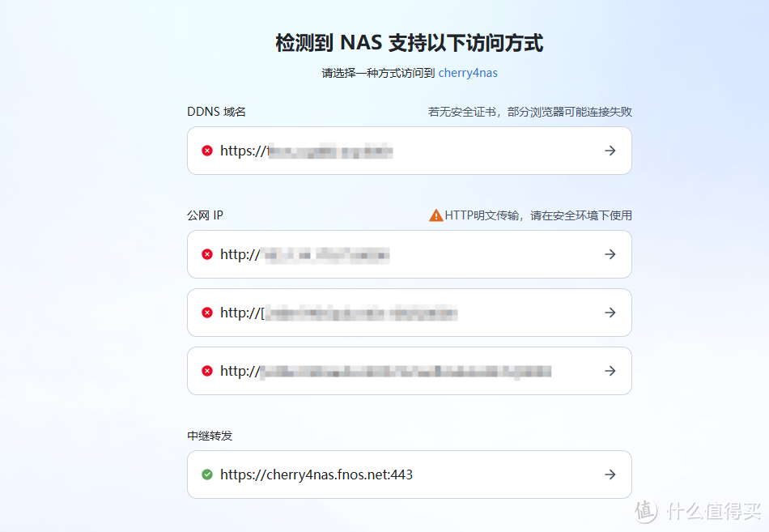Click the arrow on the DDNS domain row
The image size is (769, 532).
(610, 151)
